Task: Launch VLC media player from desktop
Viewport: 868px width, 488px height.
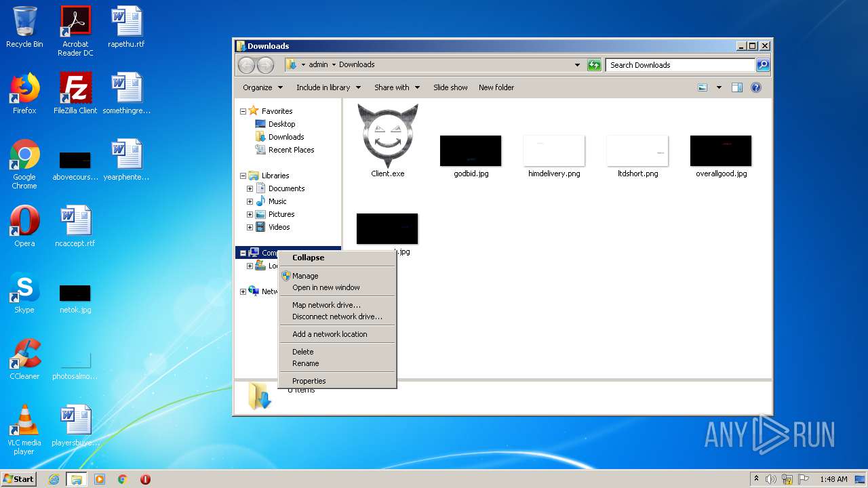Action: pos(24,430)
